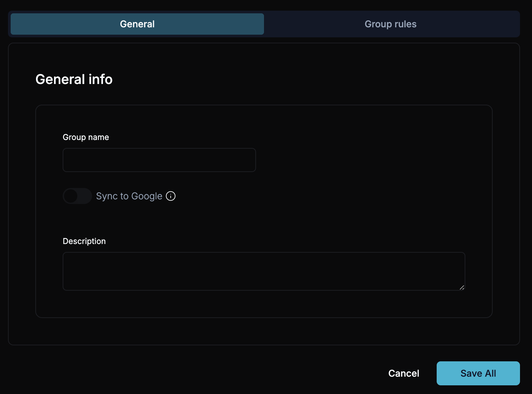Click the General info heading
This screenshot has height=394, width=532.
pyautogui.click(x=74, y=79)
